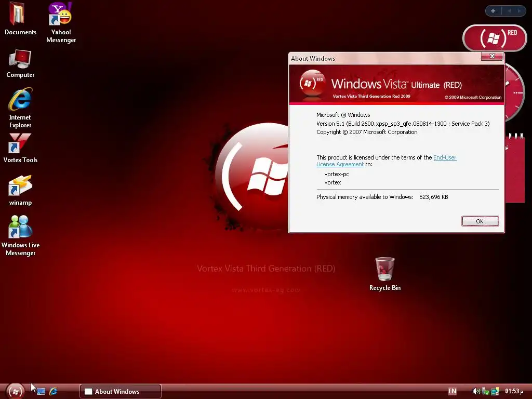This screenshot has width=532, height=399.
Task: Click the Windows Vista Ultimate (RED) banner title
Action: point(396,84)
